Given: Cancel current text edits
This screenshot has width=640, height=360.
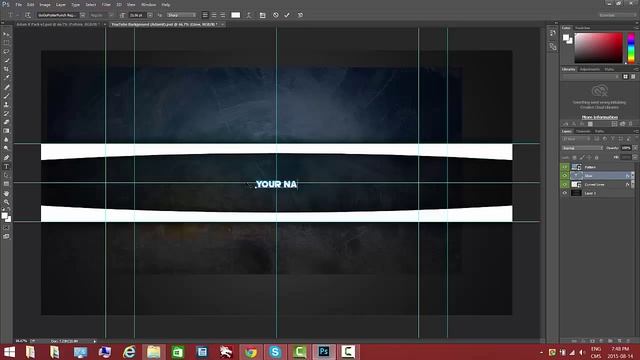Looking at the screenshot, I should tap(276, 15).
